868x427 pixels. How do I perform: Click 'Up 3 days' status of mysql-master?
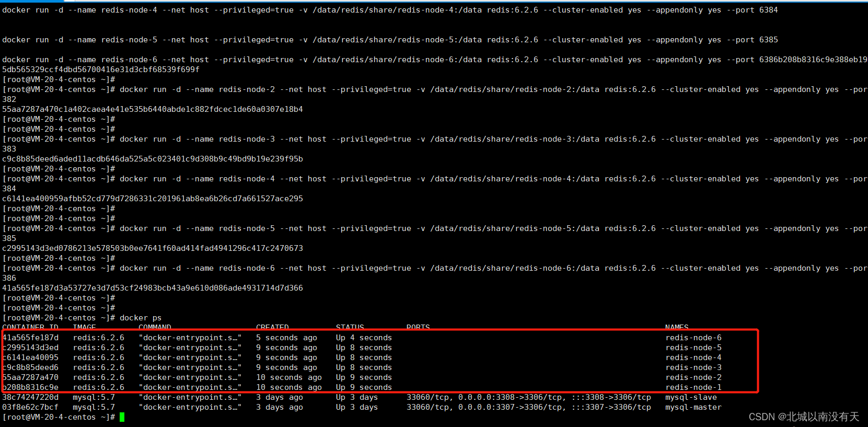click(357, 407)
